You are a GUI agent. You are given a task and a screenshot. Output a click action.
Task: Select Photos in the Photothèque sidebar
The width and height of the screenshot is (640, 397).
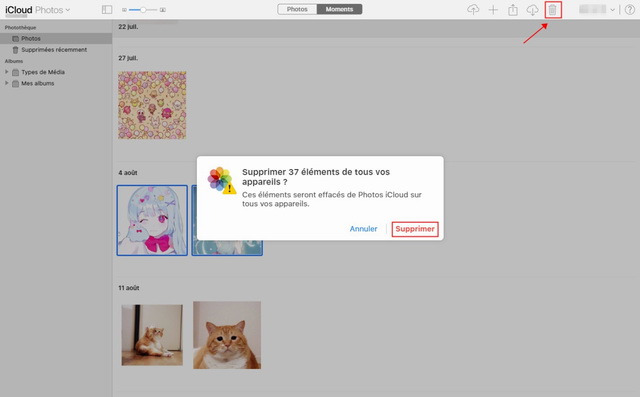pos(56,38)
